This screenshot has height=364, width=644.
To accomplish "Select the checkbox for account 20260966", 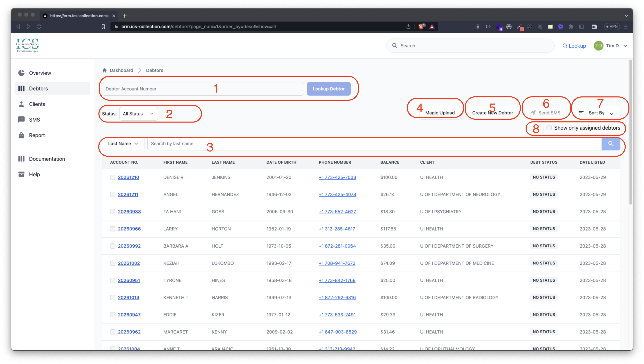I will [x=113, y=229].
